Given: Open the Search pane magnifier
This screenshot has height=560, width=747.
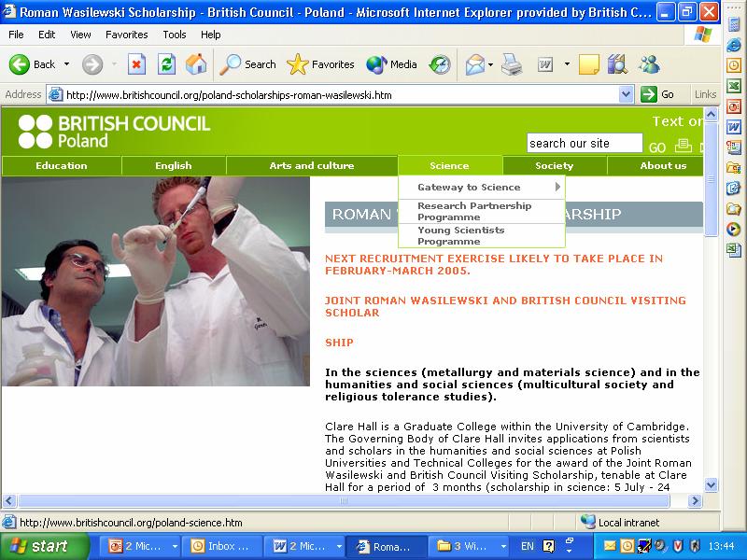Looking at the screenshot, I should click(231, 64).
